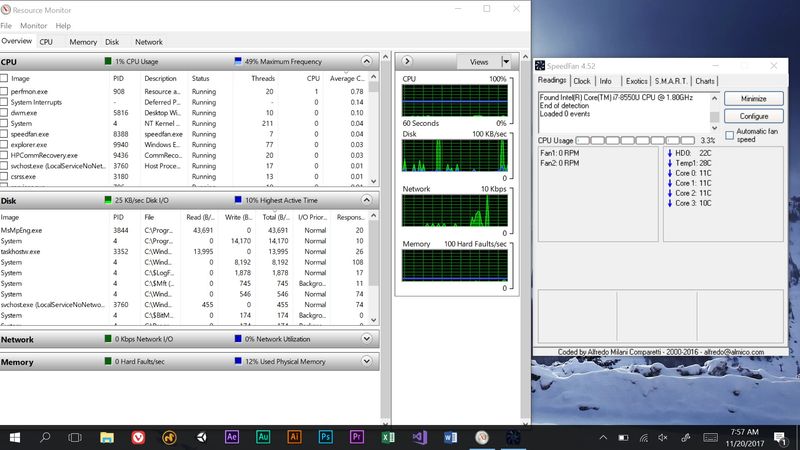Viewport: 800px width, 450px height.
Task: Collapse the Disk section
Action: tap(366, 200)
